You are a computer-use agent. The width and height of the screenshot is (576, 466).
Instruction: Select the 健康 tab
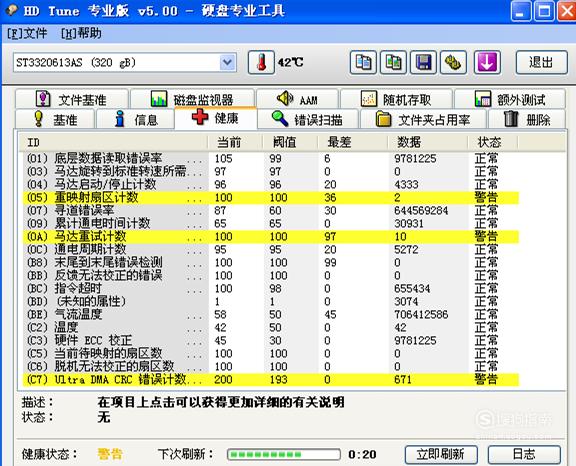tap(216, 118)
